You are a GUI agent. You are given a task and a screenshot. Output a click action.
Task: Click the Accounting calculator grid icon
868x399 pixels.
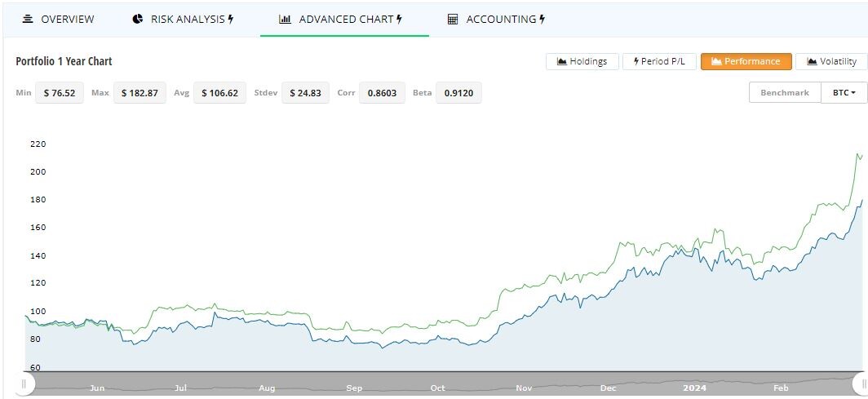453,20
